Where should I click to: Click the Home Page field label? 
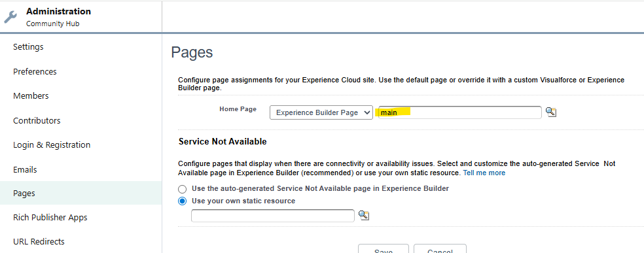(238, 109)
